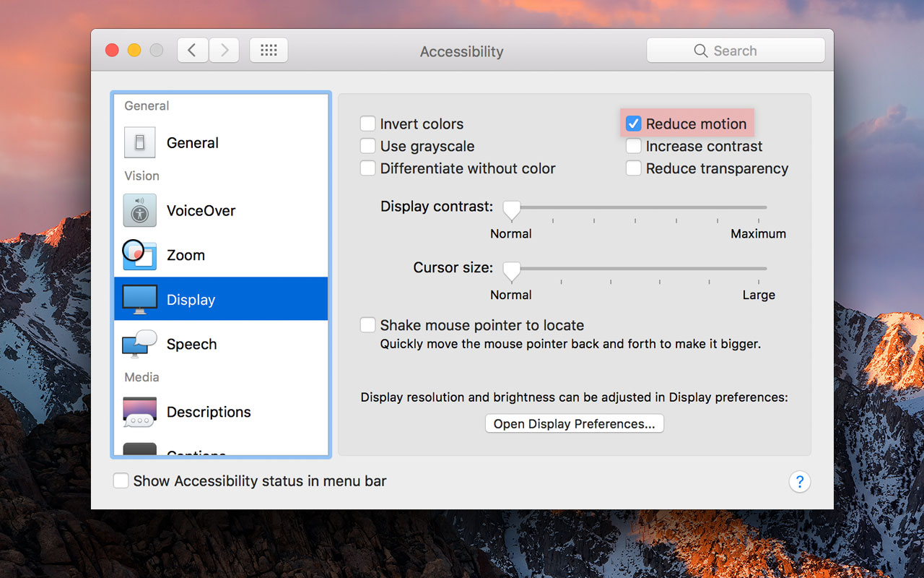Screen dimensions: 924x578
Task: Click the General switch icon in sidebar
Action: click(139, 143)
